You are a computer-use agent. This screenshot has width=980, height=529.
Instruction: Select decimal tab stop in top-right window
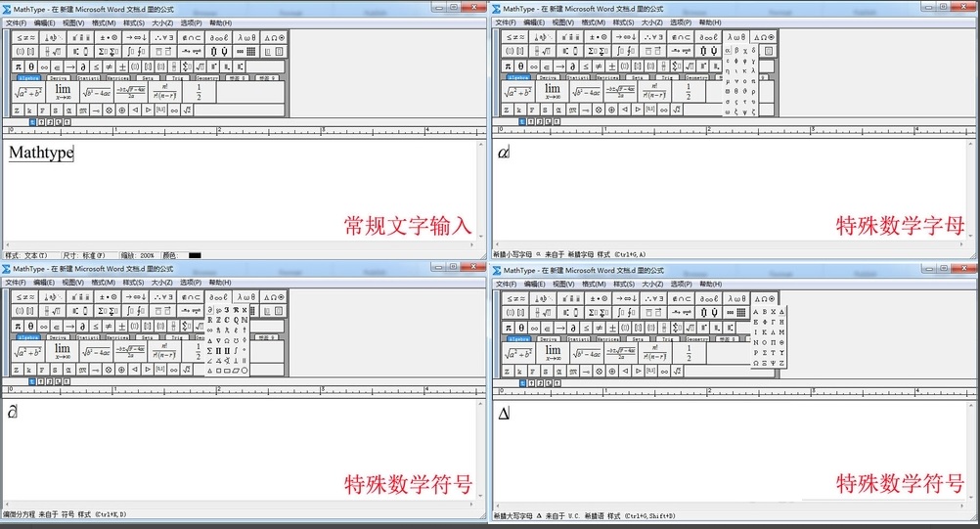pyautogui.click(x=557, y=122)
